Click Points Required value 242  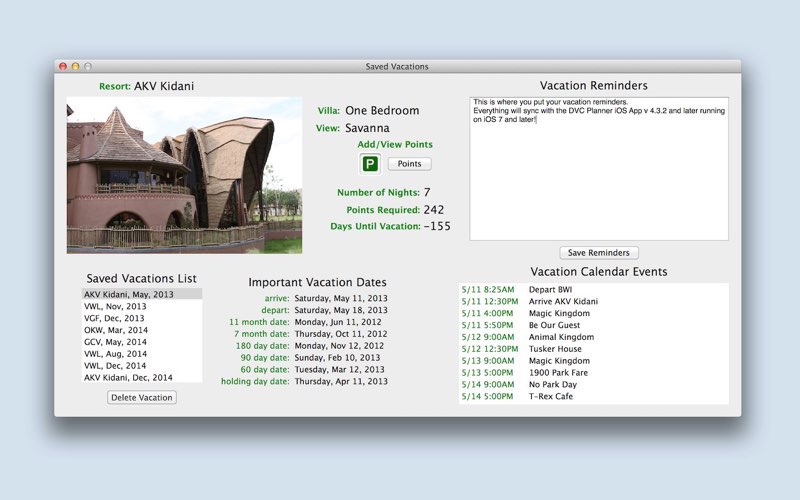coord(434,210)
